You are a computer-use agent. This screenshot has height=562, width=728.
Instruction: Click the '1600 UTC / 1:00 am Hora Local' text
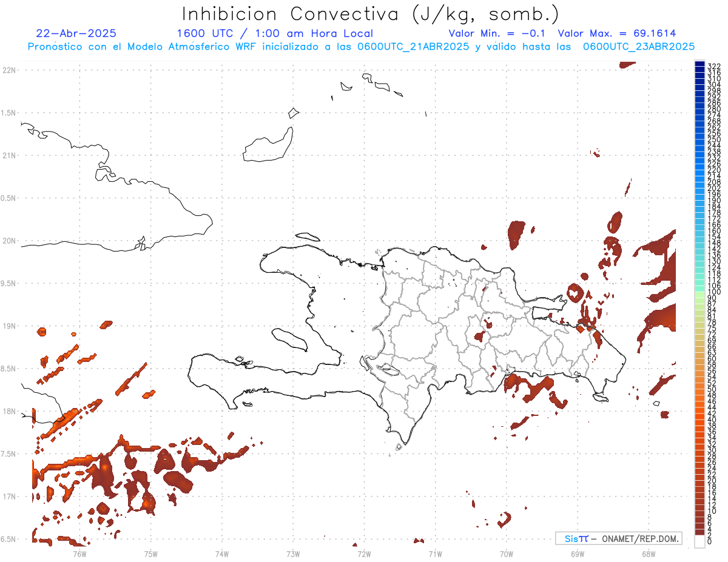coord(275,34)
